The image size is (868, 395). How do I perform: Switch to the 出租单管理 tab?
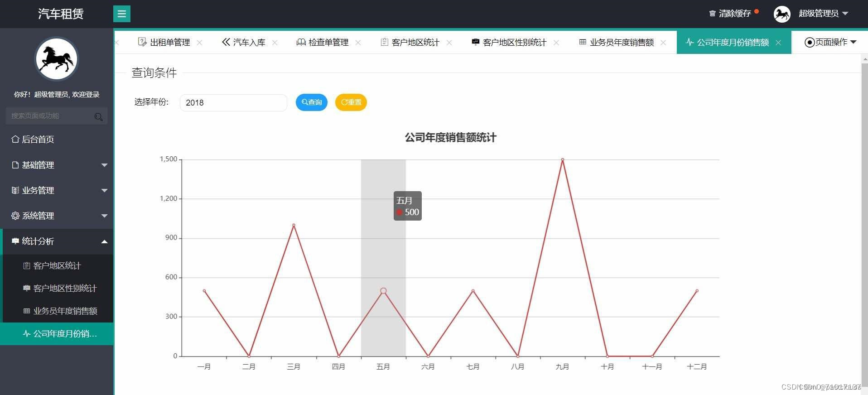pos(170,42)
